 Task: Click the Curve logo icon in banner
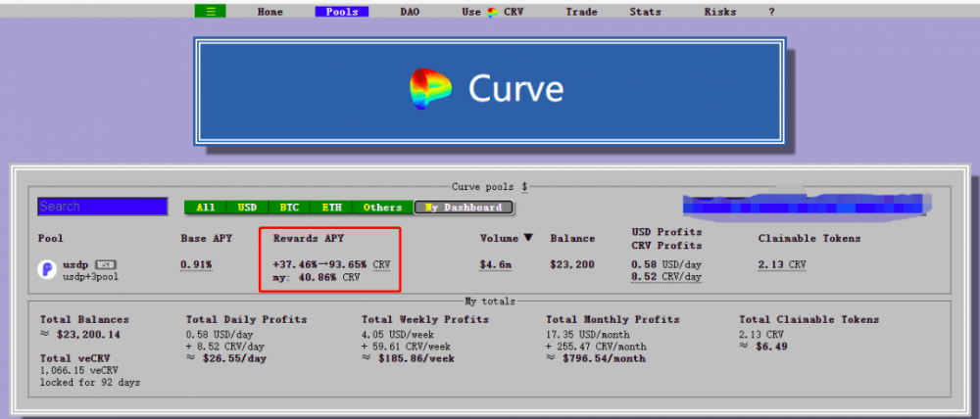430,89
